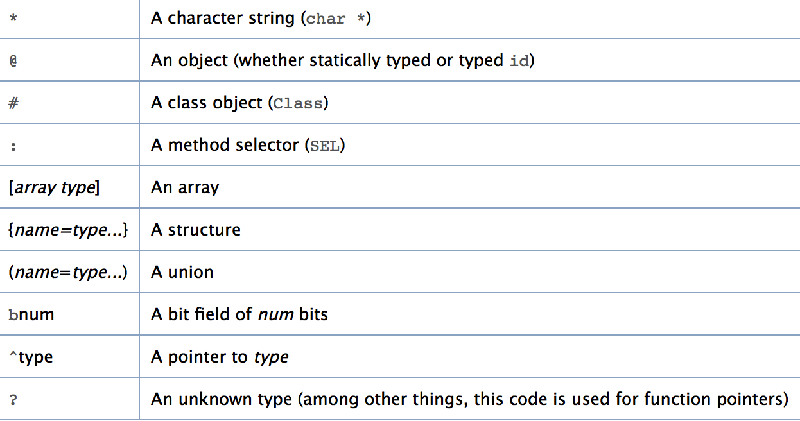Click the "An object" description text
Screen dimensions: 800x421
pos(343,60)
